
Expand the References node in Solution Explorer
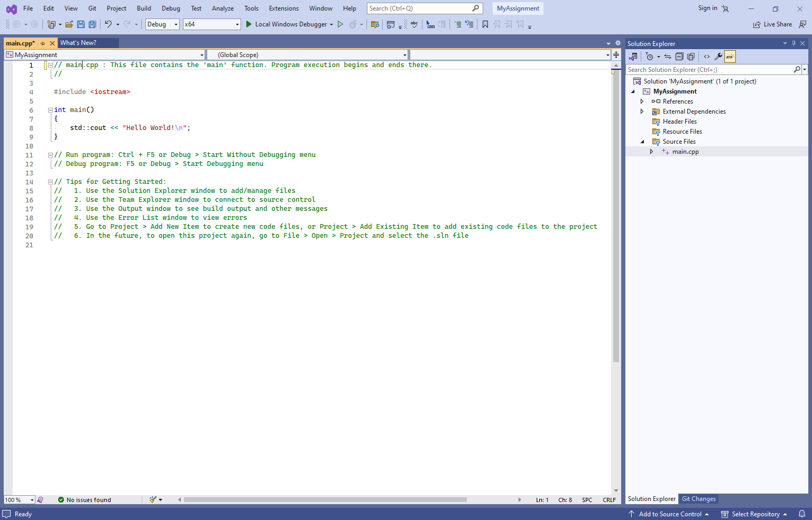coord(642,101)
